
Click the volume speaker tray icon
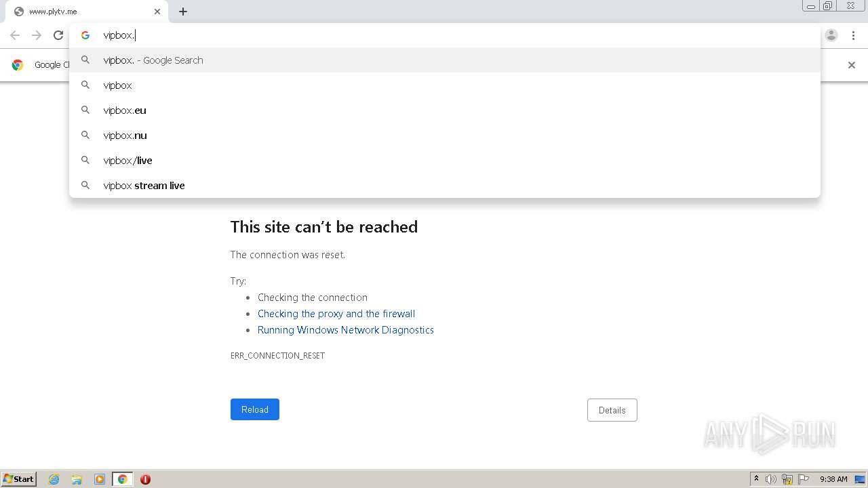(x=771, y=479)
